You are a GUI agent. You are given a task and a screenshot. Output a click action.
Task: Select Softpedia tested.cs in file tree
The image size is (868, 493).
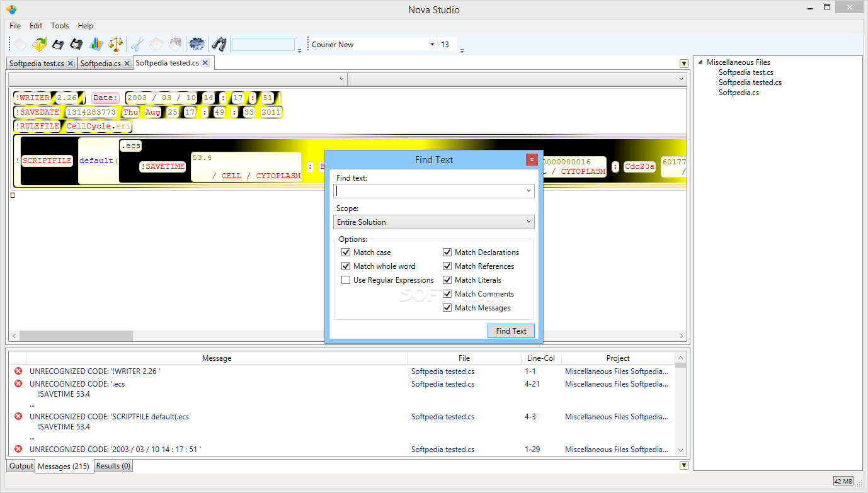[750, 82]
